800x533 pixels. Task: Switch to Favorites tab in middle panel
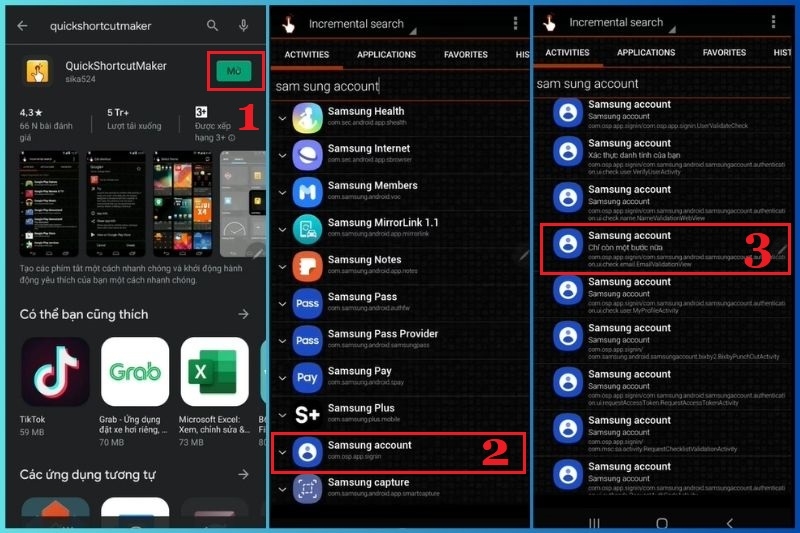point(466,55)
